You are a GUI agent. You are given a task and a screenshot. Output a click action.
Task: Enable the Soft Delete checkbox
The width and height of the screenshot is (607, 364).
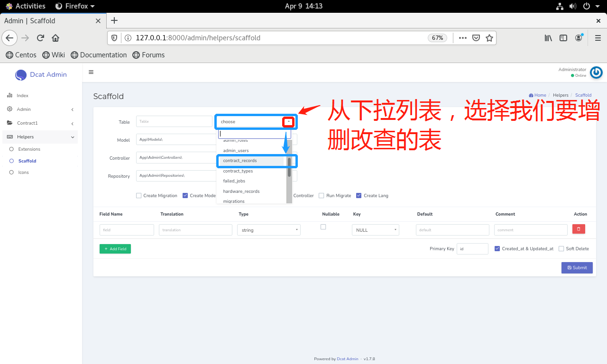[x=562, y=248]
